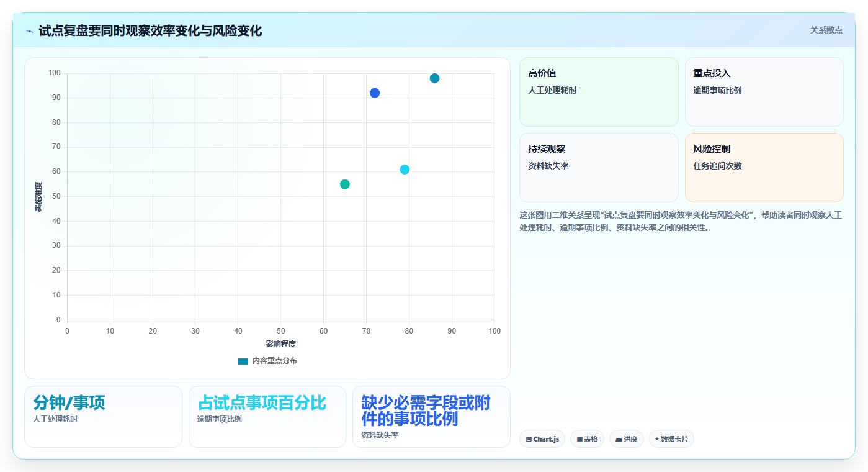
Task: Click the Chart.js tag text
Action: point(546,439)
